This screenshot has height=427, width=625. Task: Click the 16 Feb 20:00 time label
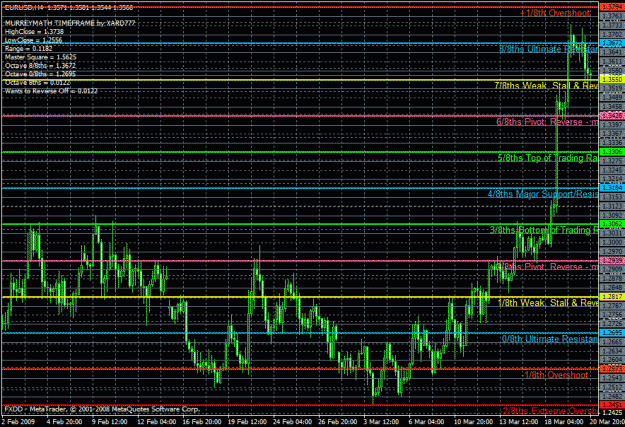[x=202, y=422]
